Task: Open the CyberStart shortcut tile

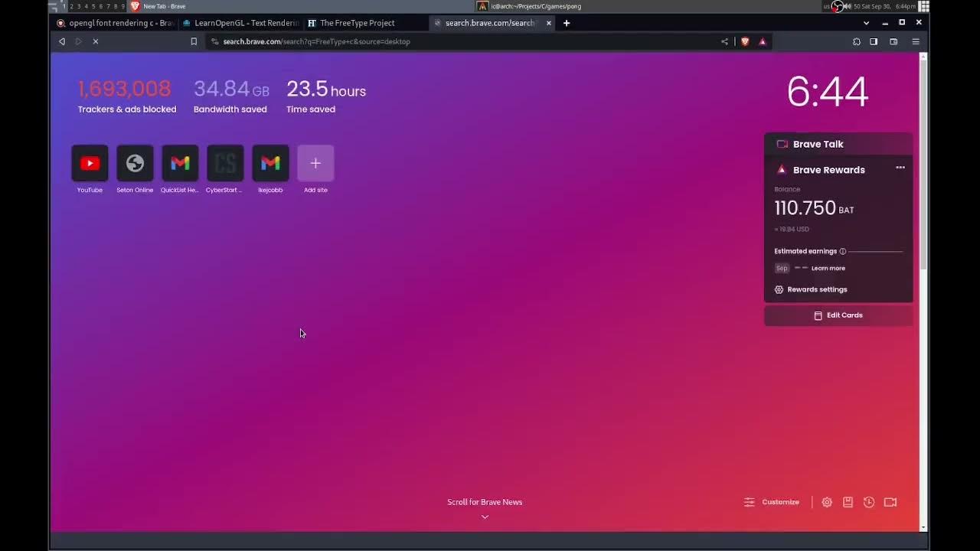Action: tap(225, 163)
